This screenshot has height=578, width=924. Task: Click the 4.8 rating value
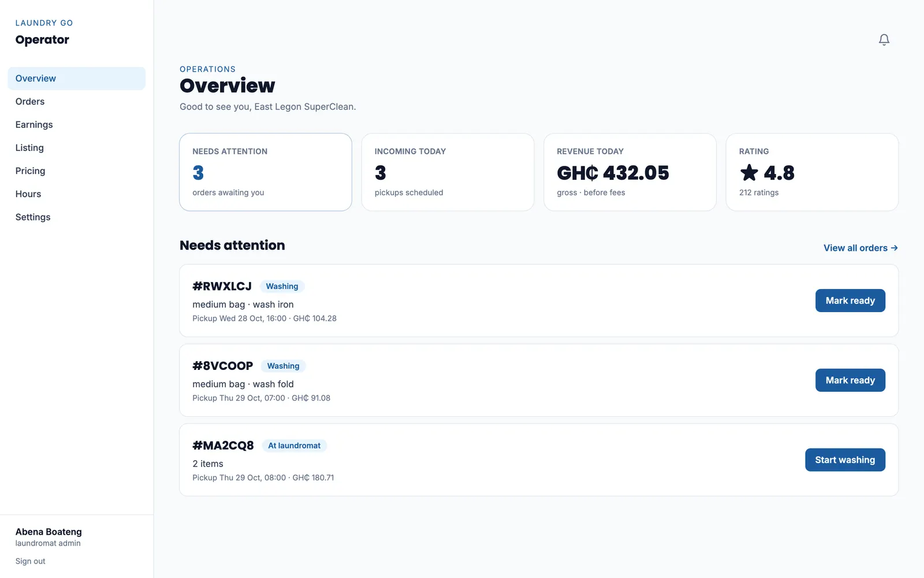coord(779,173)
